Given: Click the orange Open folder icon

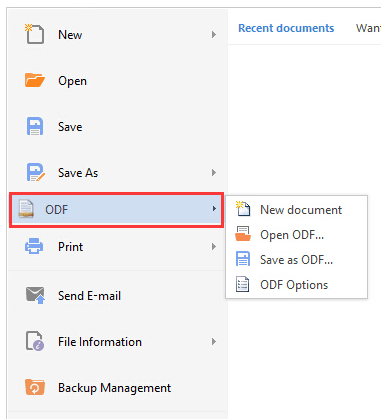Looking at the screenshot, I should pos(35,80).
